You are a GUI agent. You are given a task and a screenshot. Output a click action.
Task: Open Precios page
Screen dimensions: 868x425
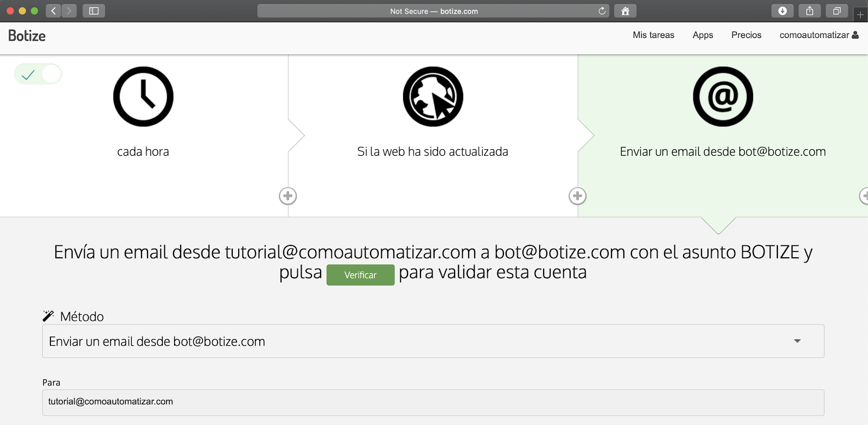[x=746, y=35]
